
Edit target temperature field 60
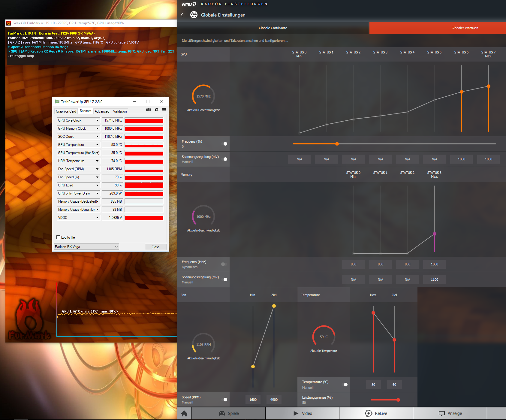pos(394,385)
